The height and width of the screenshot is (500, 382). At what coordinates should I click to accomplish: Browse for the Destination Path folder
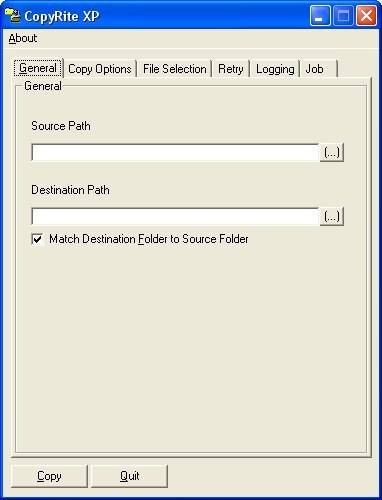click(x=332, y=217)
